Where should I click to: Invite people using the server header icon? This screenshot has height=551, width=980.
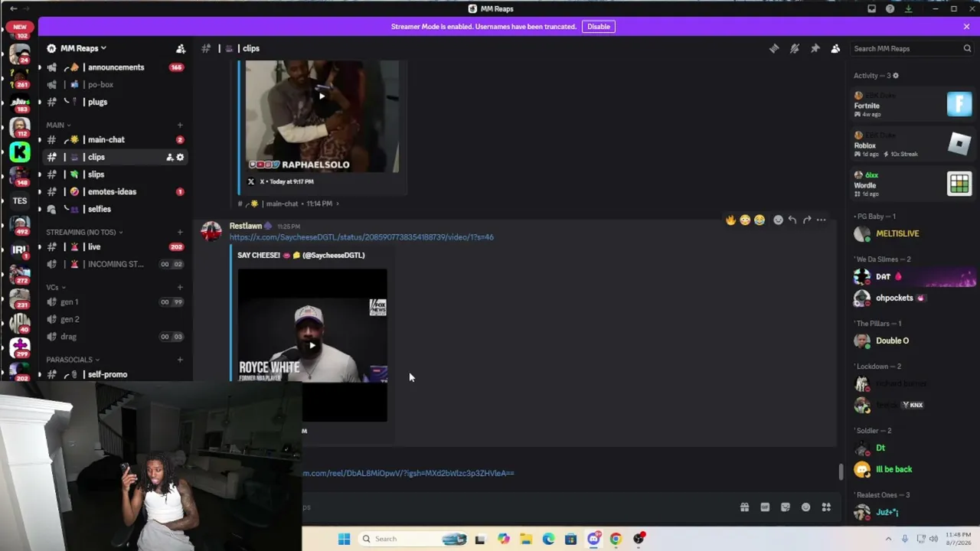point(181,48)
